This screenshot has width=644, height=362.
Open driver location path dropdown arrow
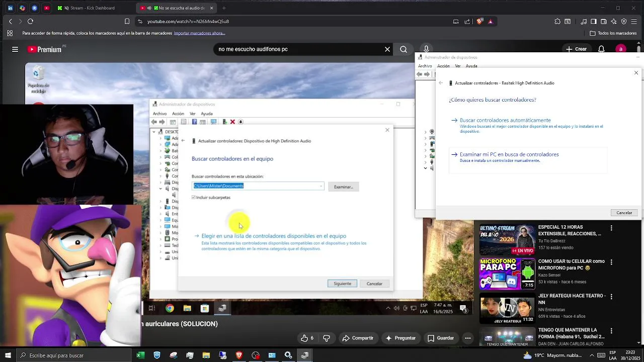pyautogui.click(x=321, y=186)
